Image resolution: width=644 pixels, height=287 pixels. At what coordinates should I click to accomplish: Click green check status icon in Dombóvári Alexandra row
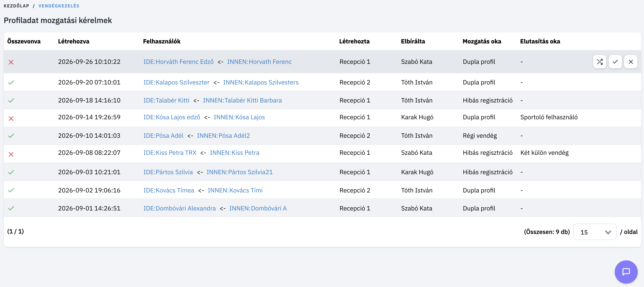[x=11, y=208]
